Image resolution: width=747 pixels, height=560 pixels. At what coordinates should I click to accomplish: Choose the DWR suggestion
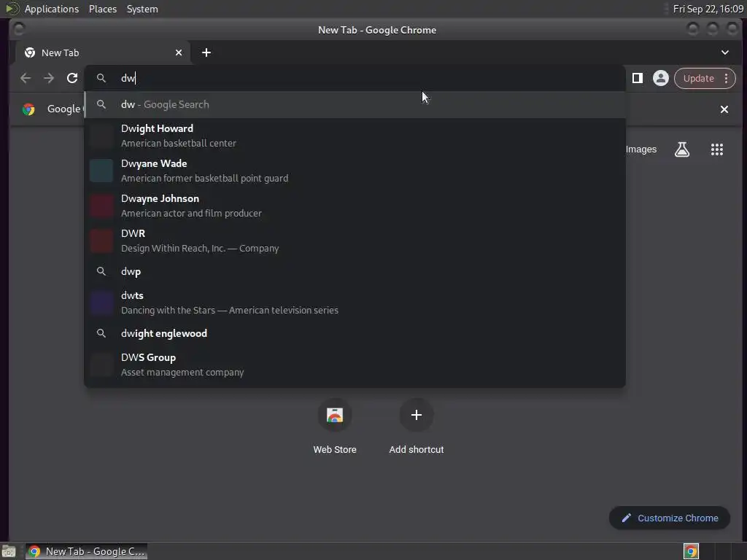[x=355, y=241]
